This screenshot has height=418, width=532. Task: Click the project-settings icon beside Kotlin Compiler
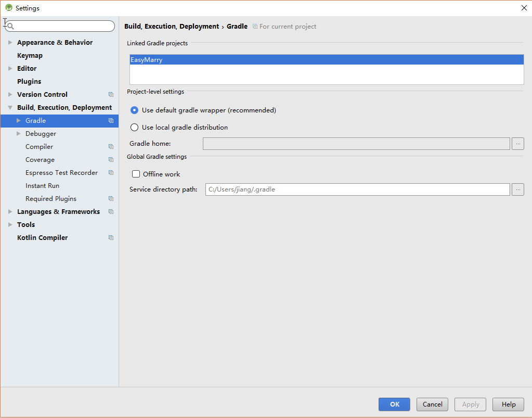(x=110, y=237)
